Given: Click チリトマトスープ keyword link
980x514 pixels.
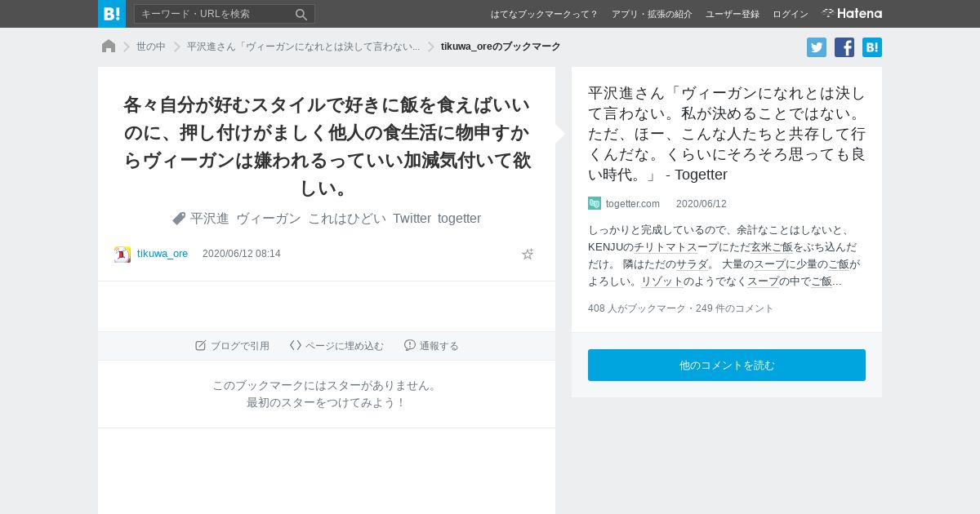Looking at the screenshot, I should click(x=677, y=246).
